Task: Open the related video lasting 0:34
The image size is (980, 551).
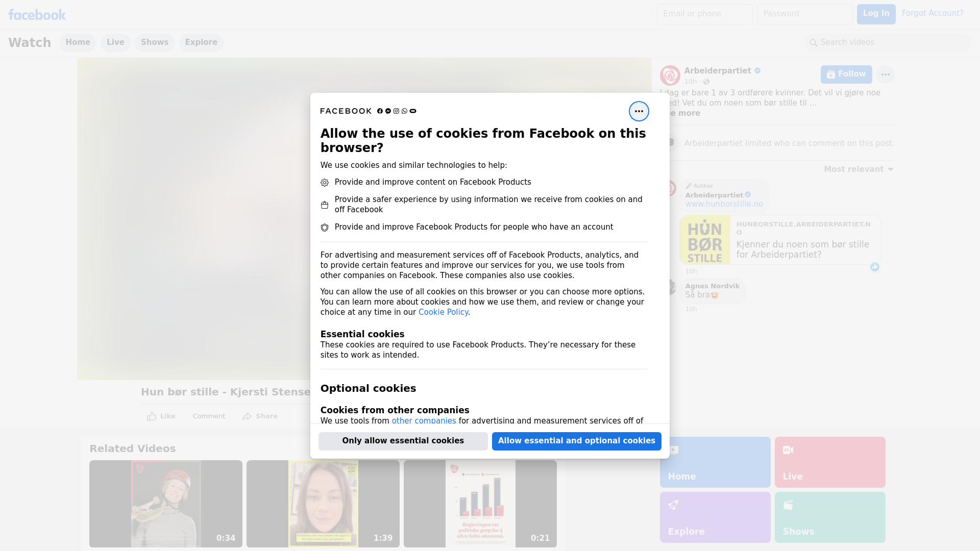Action: tap(166, 504)
